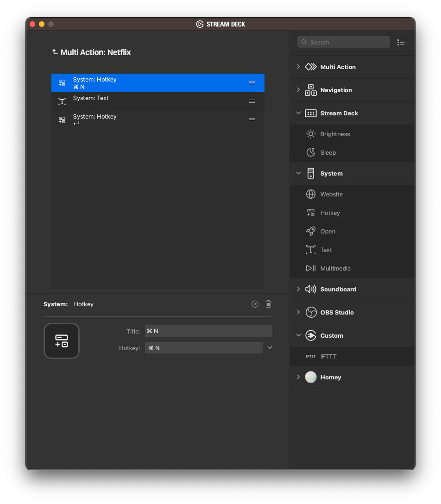
Task: Open the delay timer icon for this action
Action: coord(255,304)
